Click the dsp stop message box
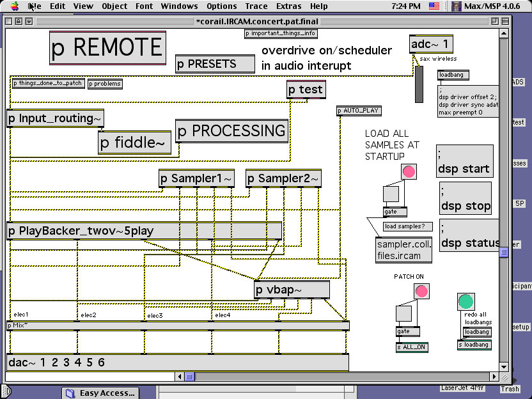 pyautogui.click(x=465, y=198)
